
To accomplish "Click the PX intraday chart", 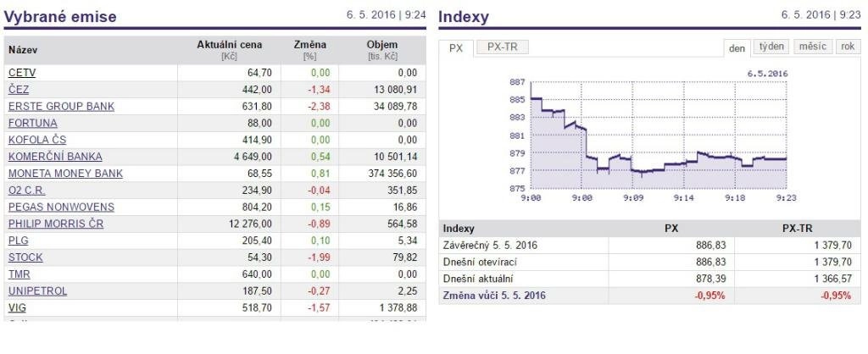I will pos(658,135).
